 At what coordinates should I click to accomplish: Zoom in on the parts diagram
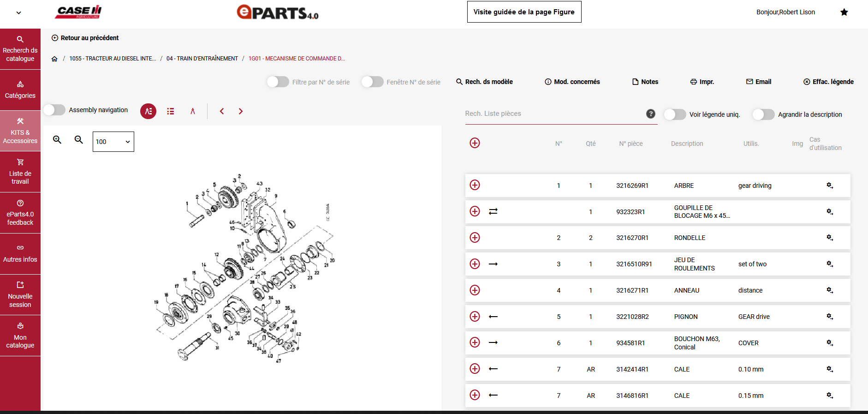click(x=57, y=139)
